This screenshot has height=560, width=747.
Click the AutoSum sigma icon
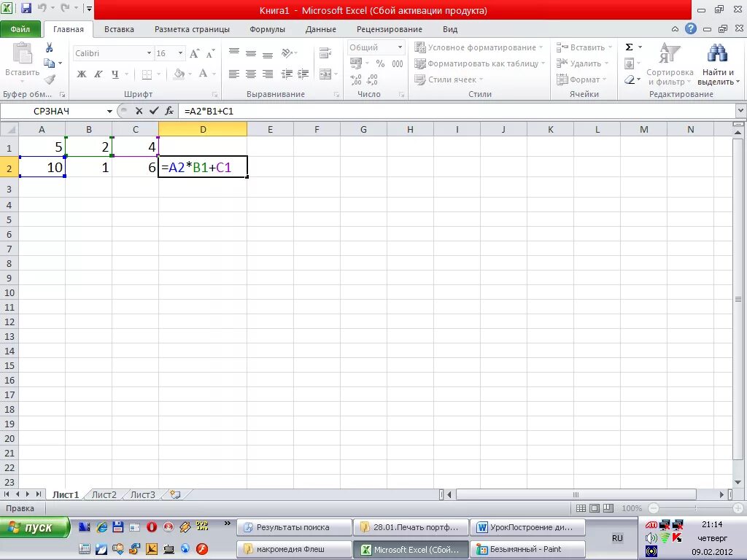630,47
